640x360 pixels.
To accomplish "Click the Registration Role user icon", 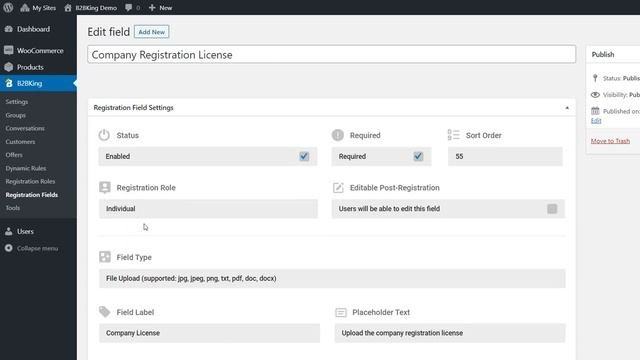I will coord(105,187).
